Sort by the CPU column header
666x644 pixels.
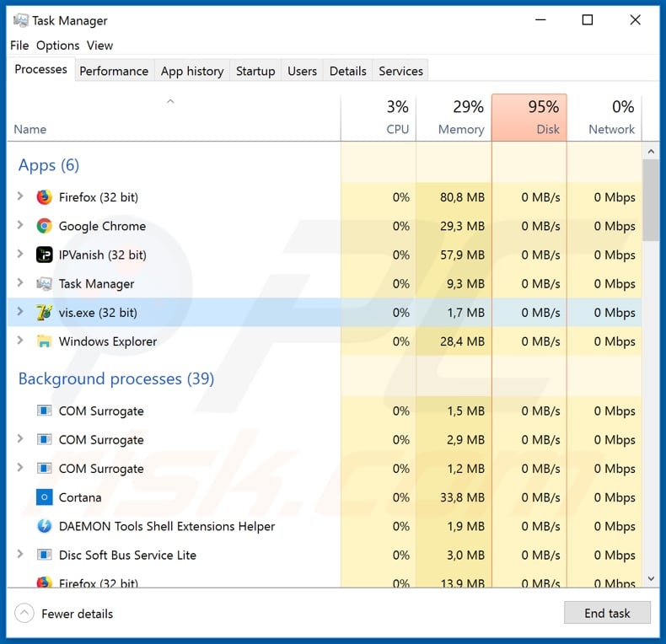point(379,118)
